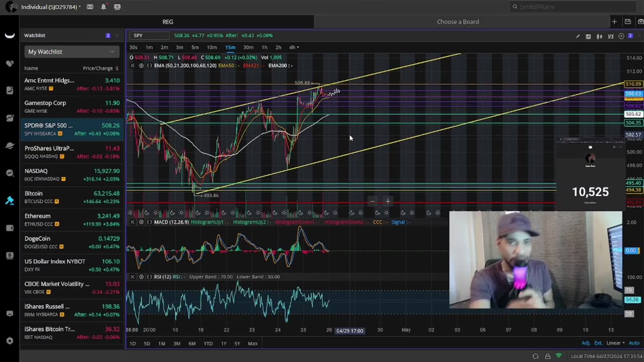Open the heart favorites sidebar icon
Screen dimensions: 644x362
click(10, 63)
